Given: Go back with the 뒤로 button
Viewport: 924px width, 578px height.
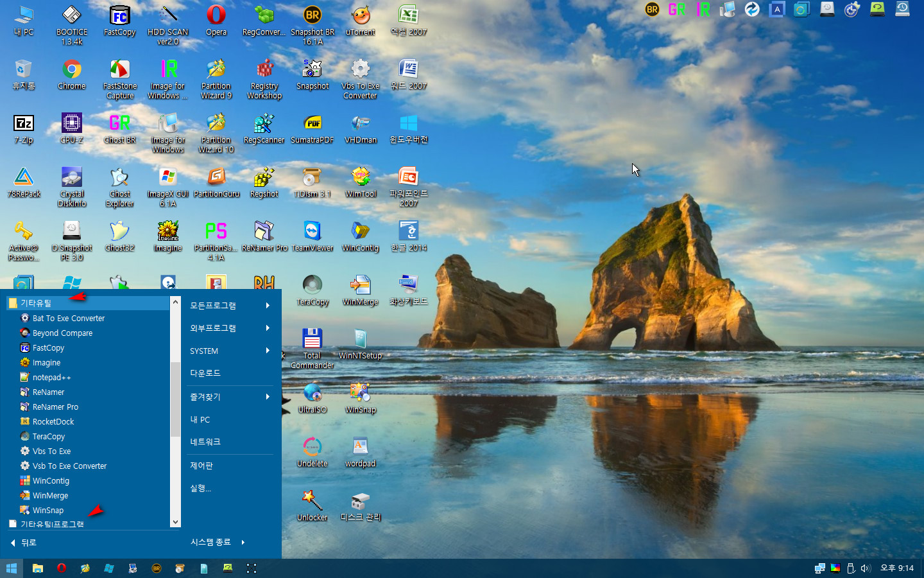Looking at the screenshot, I should pos(24,543).
